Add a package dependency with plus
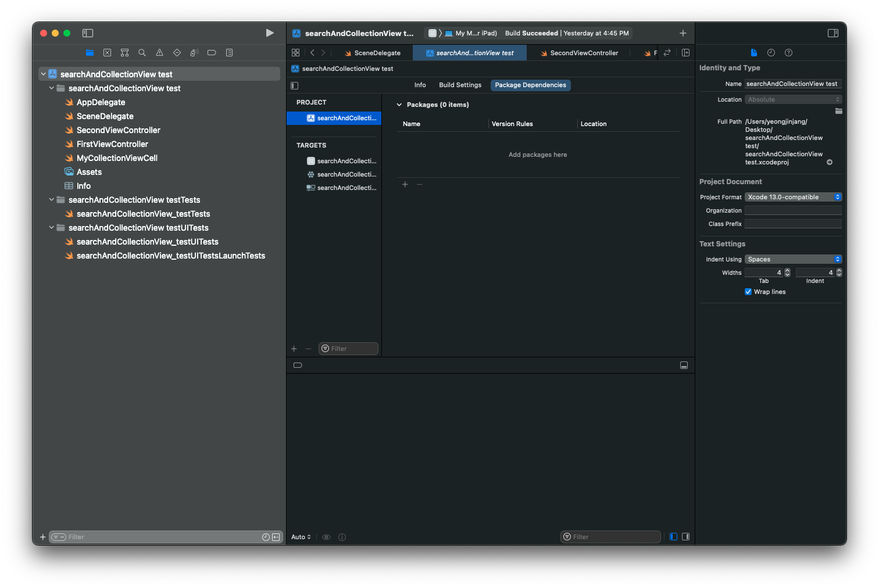879x588 pixels. pos(405,185)
